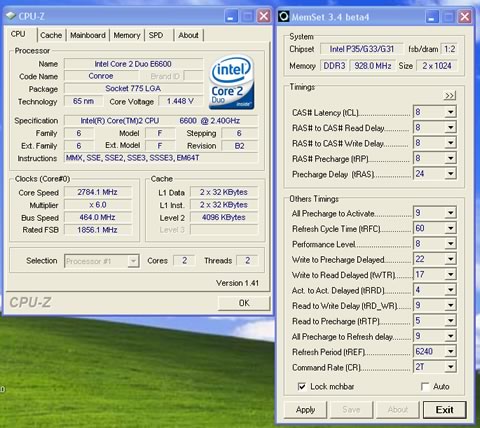Switch to the Cache tab
Image resolution: width=480 pixels, height=428 pixels.
tap(51, 35)
